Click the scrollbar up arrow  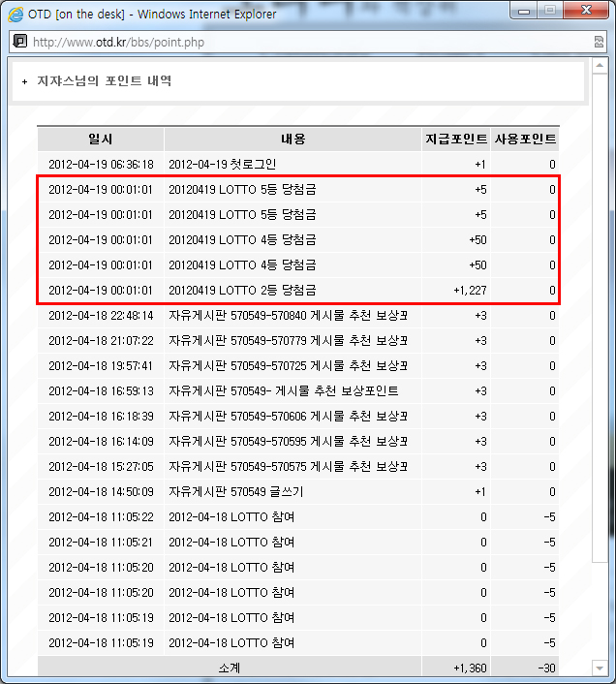point(600,66)
